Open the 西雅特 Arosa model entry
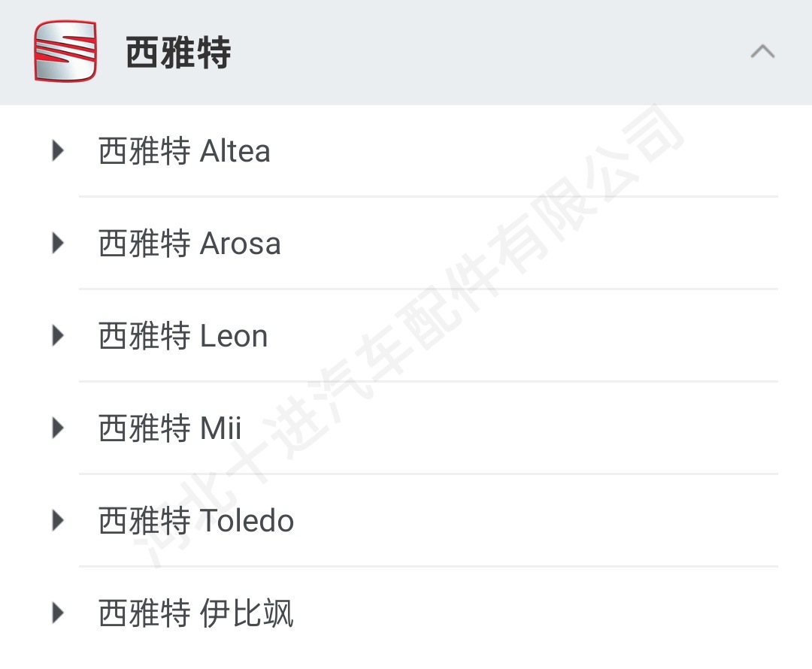The image size is (812, 669). click(189, 244)
